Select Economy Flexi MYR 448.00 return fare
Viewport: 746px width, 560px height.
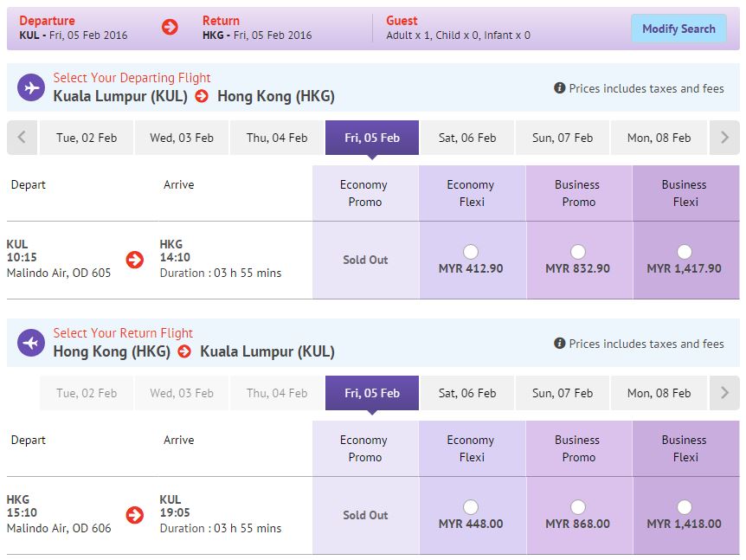pos(471,507)
